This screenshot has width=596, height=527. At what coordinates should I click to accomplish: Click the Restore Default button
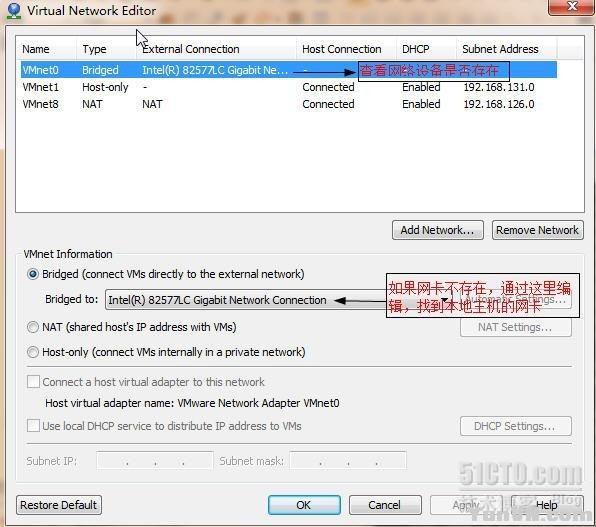tap(59, 505)
